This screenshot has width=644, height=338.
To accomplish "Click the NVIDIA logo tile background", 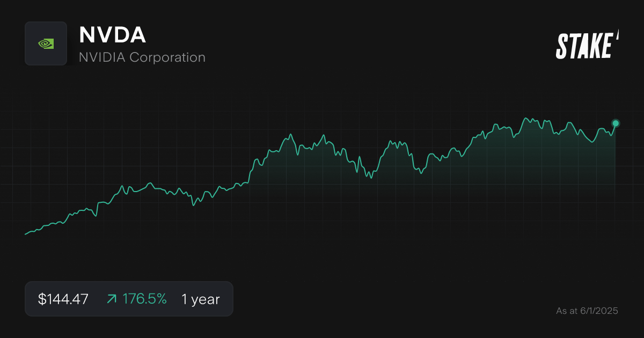I will pos(46,43).
